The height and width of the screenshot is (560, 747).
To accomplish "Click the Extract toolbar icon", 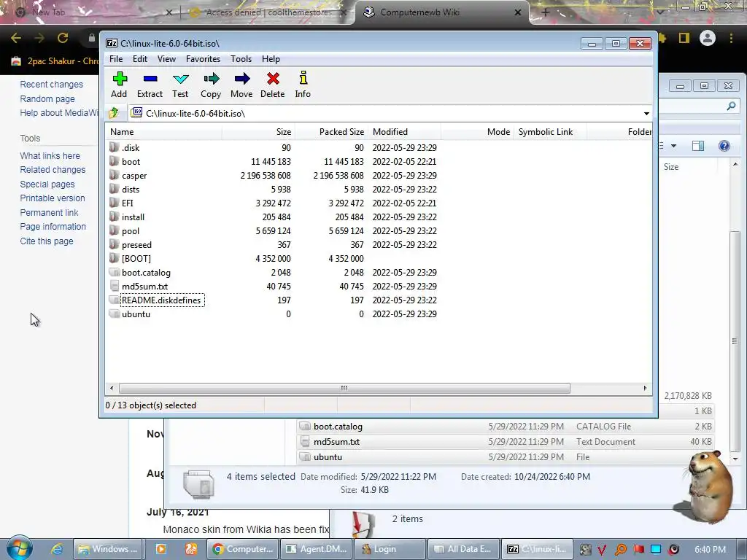I will tap(150, 85).
